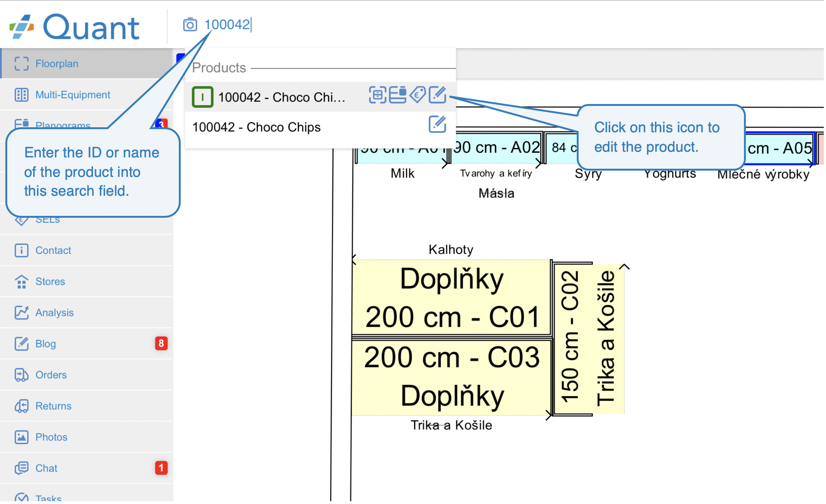Select the cm - A05 fixture

[780, 148]
